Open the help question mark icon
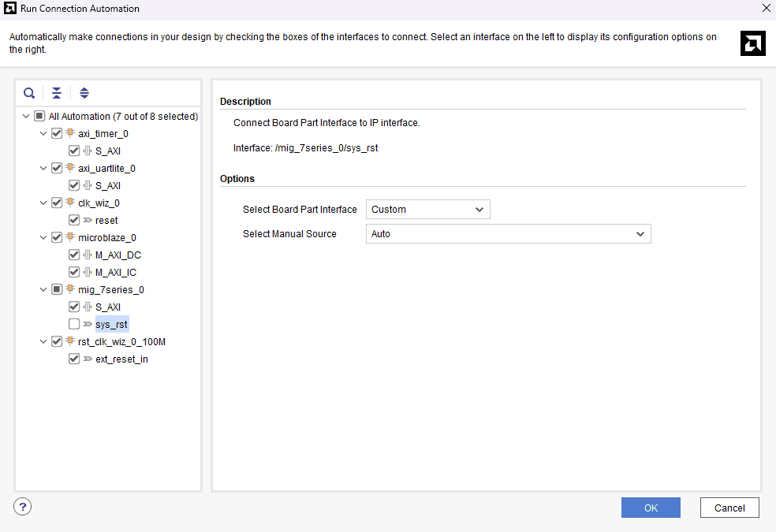Viewport: 776px width, 532px height. [x=23, y=507]
